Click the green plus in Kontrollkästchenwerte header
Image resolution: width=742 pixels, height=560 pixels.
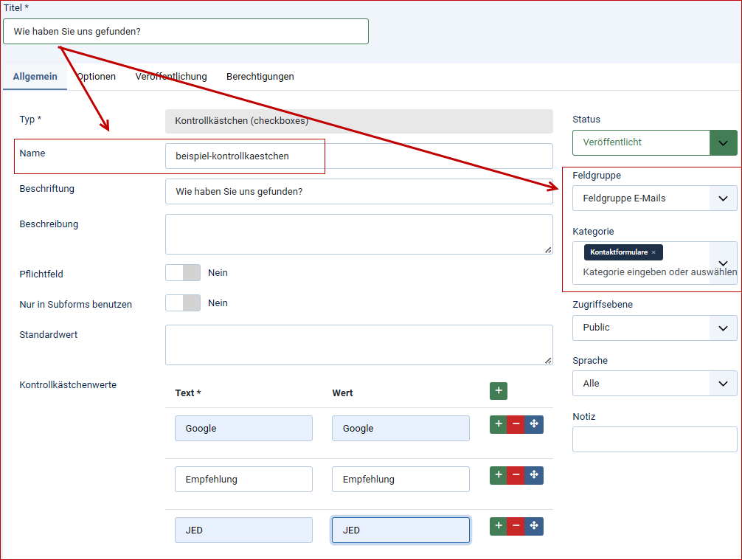point(499,391)
